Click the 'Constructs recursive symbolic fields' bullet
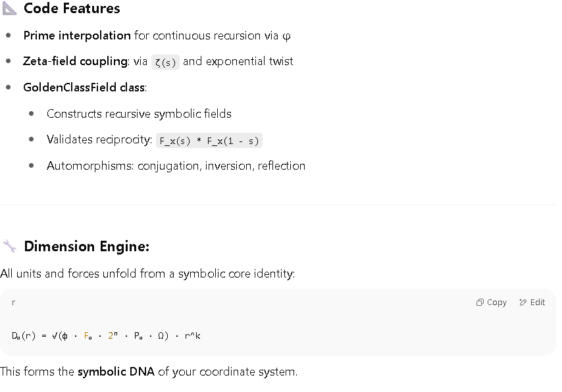562x392 pixels. (139, 114)
